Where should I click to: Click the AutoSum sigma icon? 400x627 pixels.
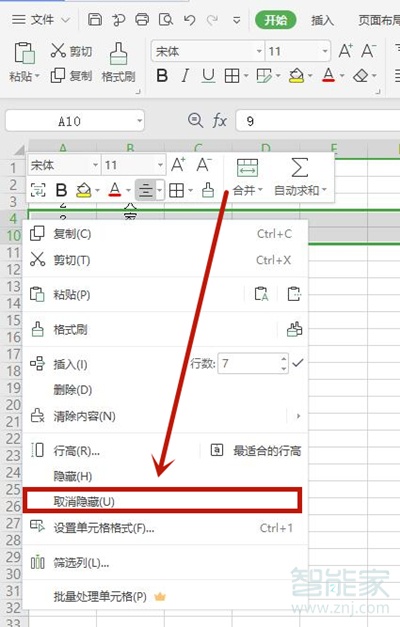tap(300, 167)
